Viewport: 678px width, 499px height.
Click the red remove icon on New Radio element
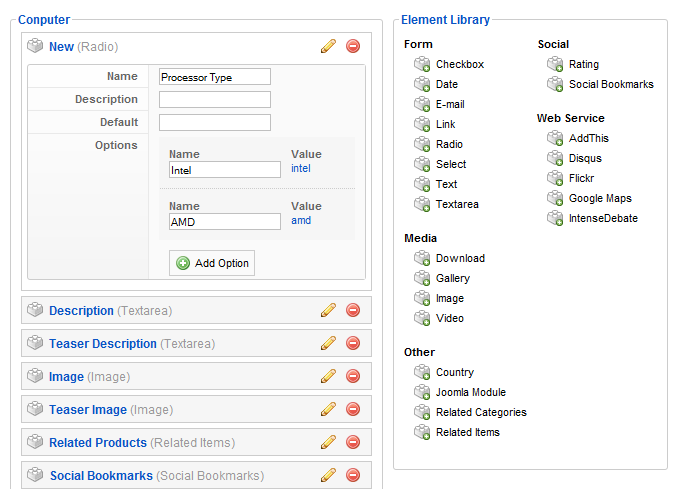353,46
